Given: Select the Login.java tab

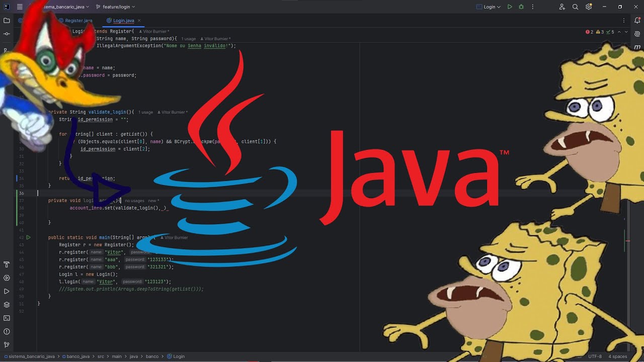Looking at the screenshot, I should [x=123, y=21].
